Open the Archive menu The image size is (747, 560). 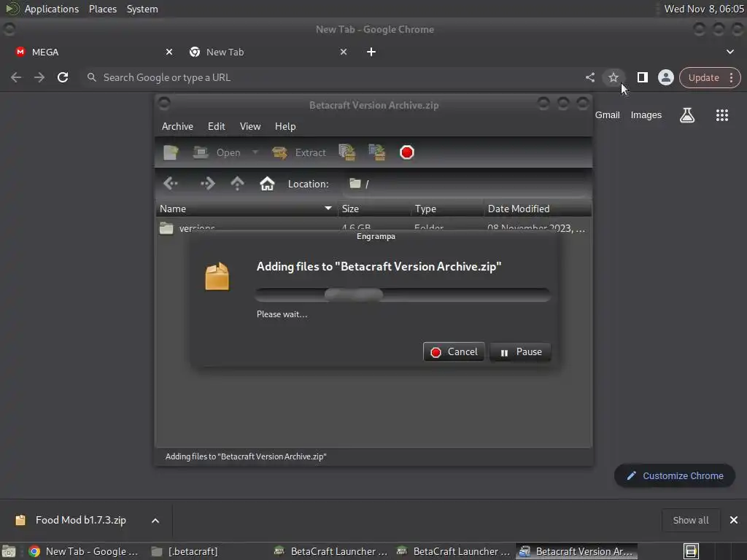(177, 126)
